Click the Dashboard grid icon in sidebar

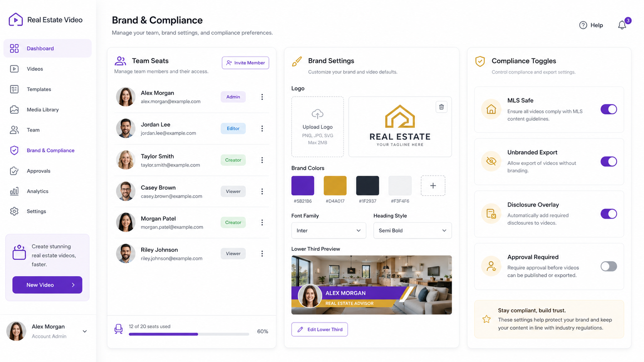pyautogui.click(x=14, y=48)
